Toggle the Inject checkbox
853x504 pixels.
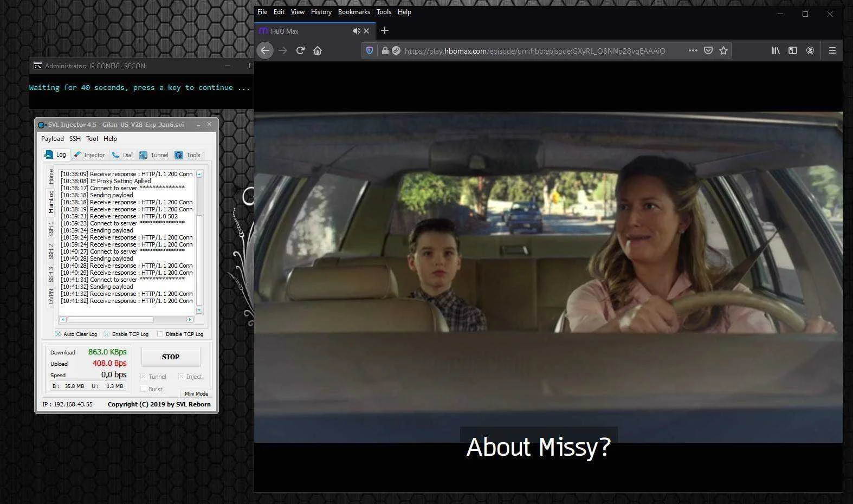click(x=181, y=377)
